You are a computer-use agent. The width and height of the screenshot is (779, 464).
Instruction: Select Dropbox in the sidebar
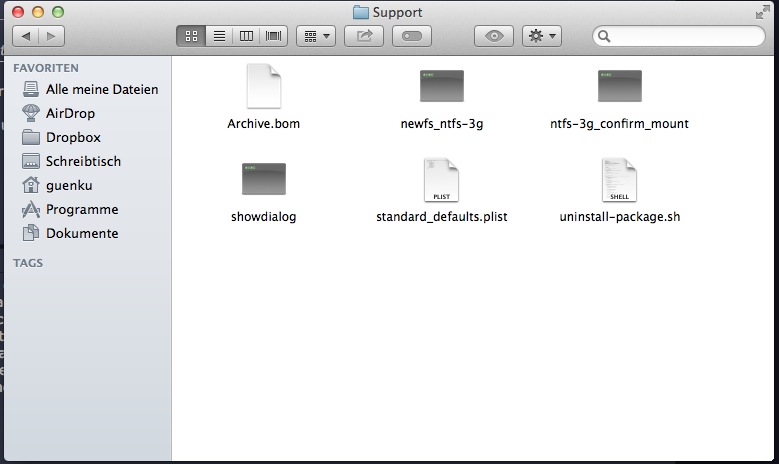click(73, 137)
